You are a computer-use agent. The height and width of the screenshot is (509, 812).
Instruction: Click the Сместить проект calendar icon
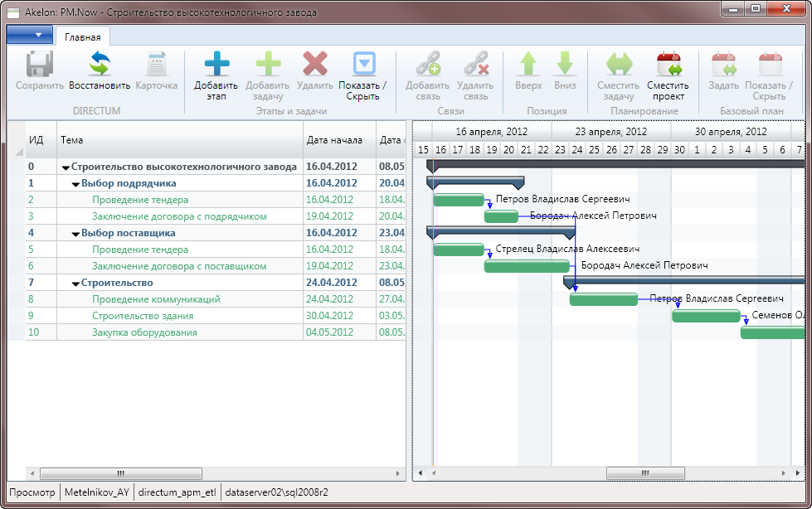click(669, 64)
